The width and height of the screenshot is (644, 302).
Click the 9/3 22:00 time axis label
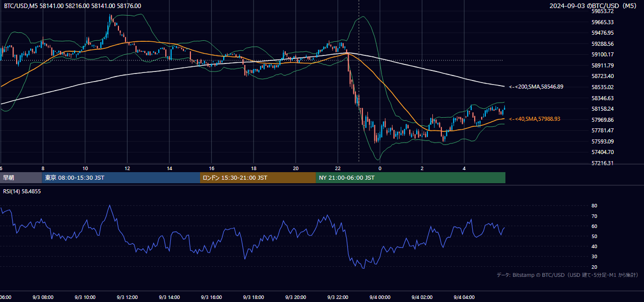tap(338, 297)
